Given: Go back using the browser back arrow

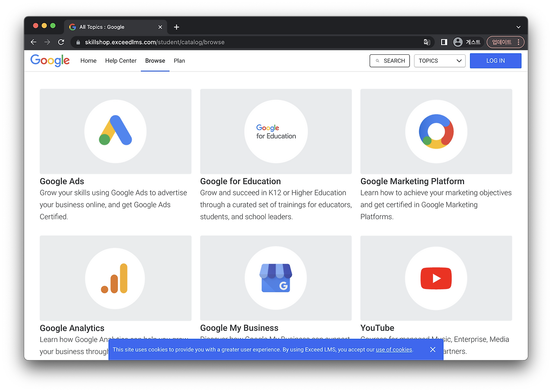Looking at the screenshot, I should pos(33,42).
